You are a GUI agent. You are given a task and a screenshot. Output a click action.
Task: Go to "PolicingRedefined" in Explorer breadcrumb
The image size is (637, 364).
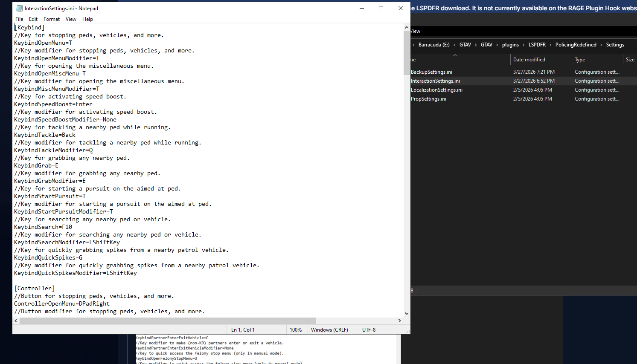pyautogui.click(x=576, y=45)
